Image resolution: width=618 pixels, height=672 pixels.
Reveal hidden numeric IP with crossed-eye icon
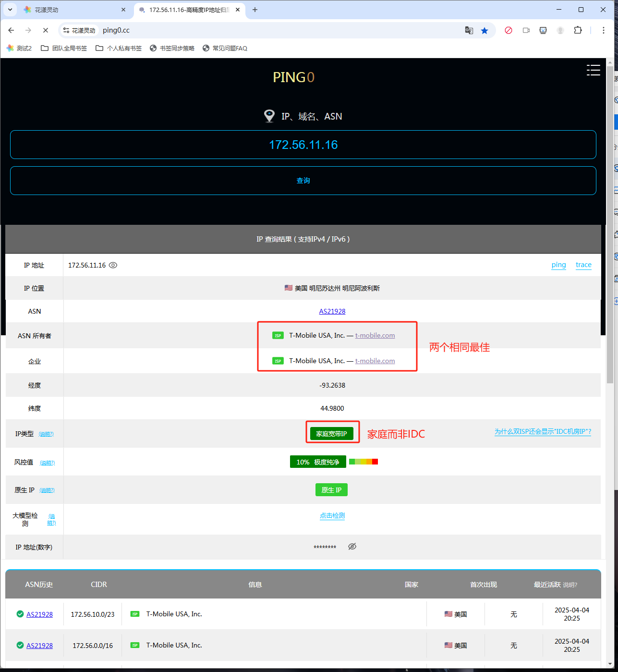tap(352, 547)
